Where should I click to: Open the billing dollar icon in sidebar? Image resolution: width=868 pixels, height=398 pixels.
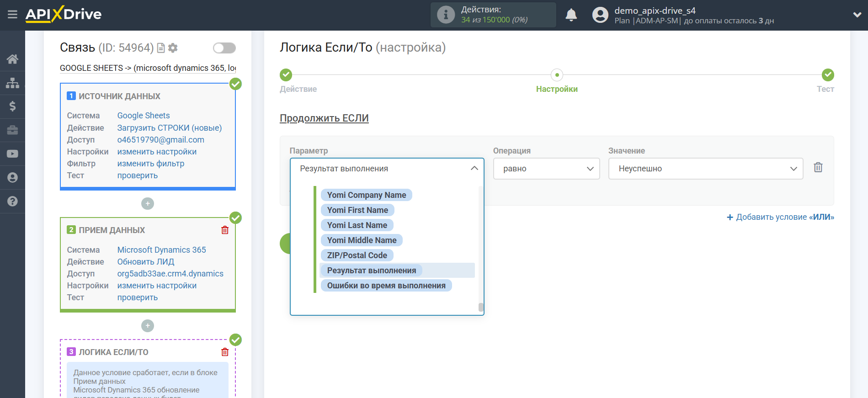click(x=12, y=106)
